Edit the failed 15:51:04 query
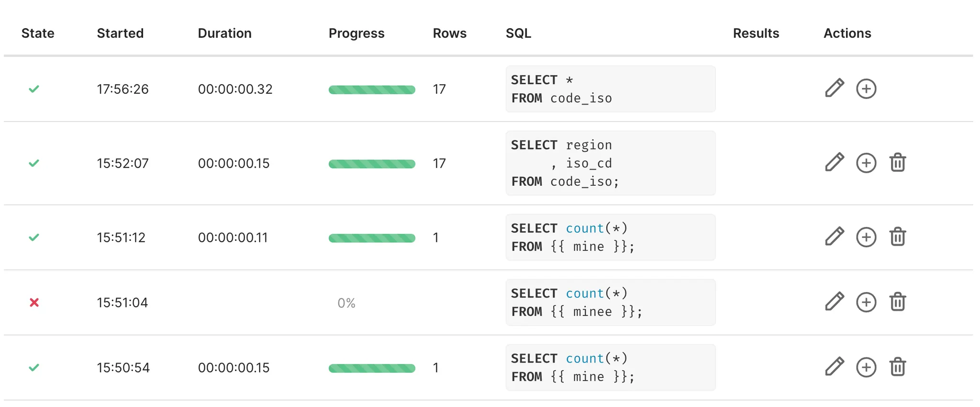The width and height of the screenshot is (980, 407). point(835,302)
